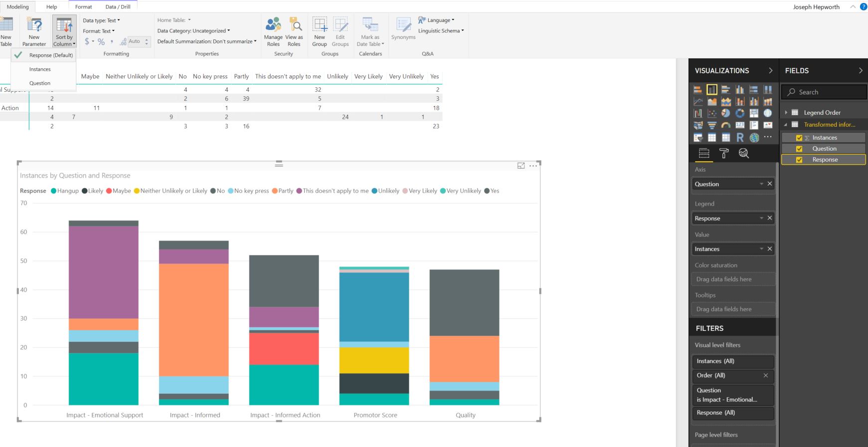
Task: Uncheck the Response field checkbox
Action: click(799, 160)
